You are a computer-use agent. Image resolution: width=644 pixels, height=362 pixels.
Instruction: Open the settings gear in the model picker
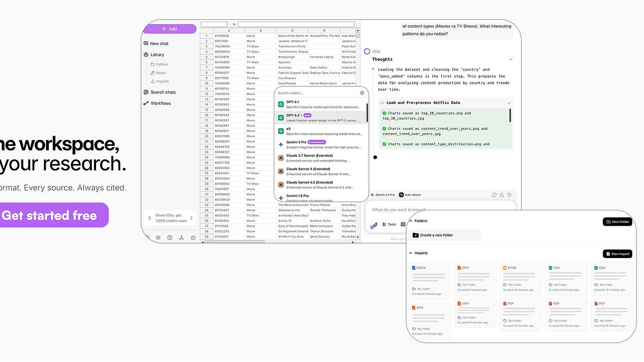click(x=362, y=92)
